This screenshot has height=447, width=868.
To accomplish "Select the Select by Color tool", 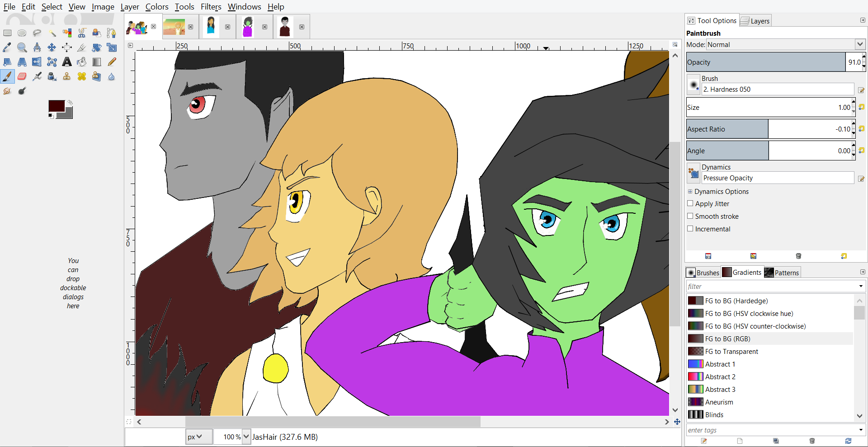I will pos(67,33).
